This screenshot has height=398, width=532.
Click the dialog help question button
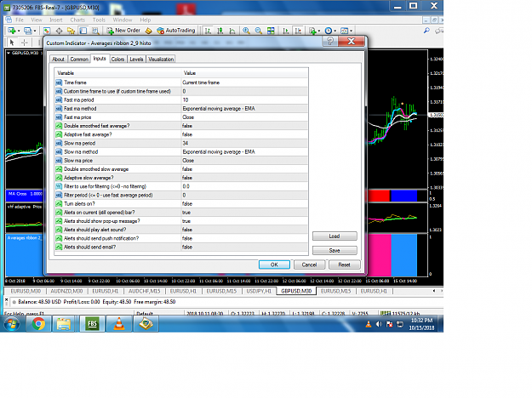point(329,42)
